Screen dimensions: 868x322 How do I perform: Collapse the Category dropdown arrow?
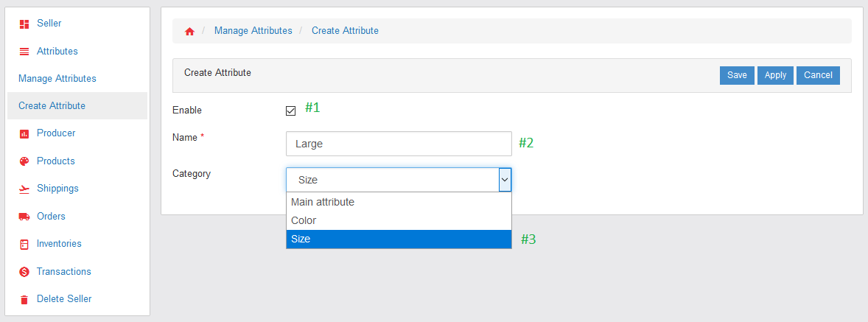pyautogui.click(x=504, y=180)
